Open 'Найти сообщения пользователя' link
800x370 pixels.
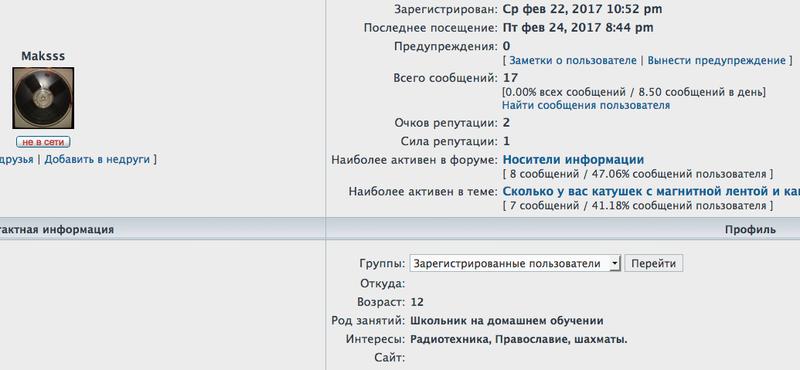click(586, 105)
